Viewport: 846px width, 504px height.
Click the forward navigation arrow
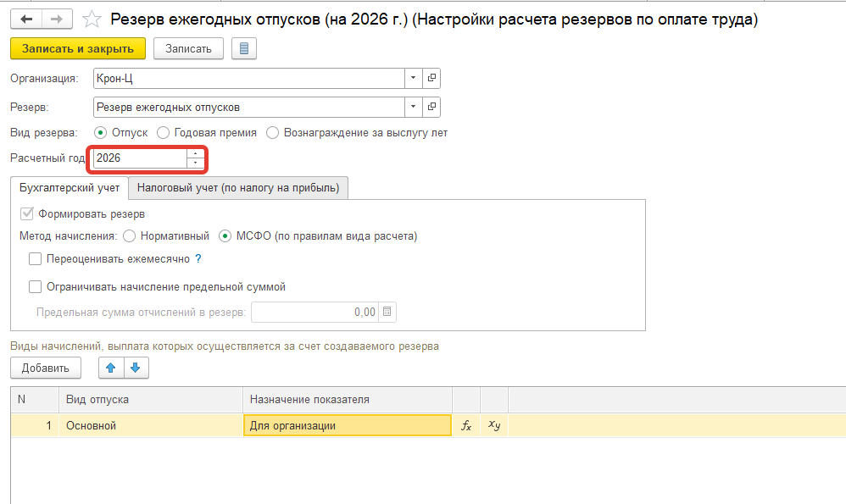(x=56, y=19)
